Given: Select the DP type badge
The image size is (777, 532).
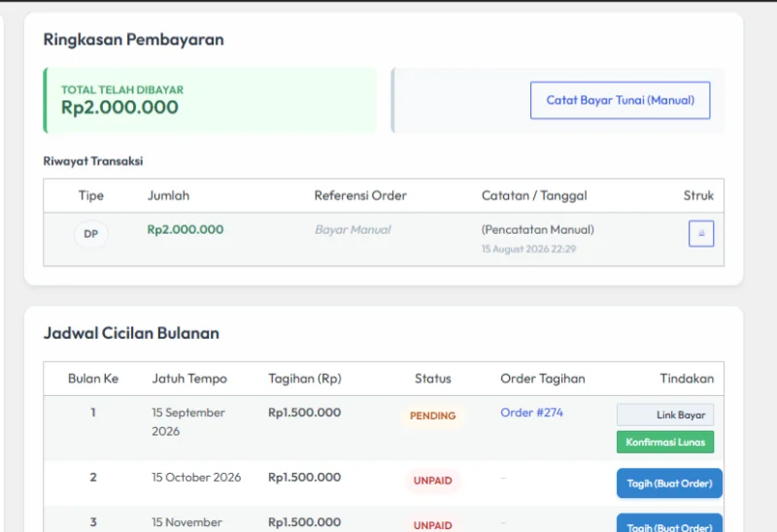Looking at the screenshot, I should pyautogui.click(x=90, y=234).
